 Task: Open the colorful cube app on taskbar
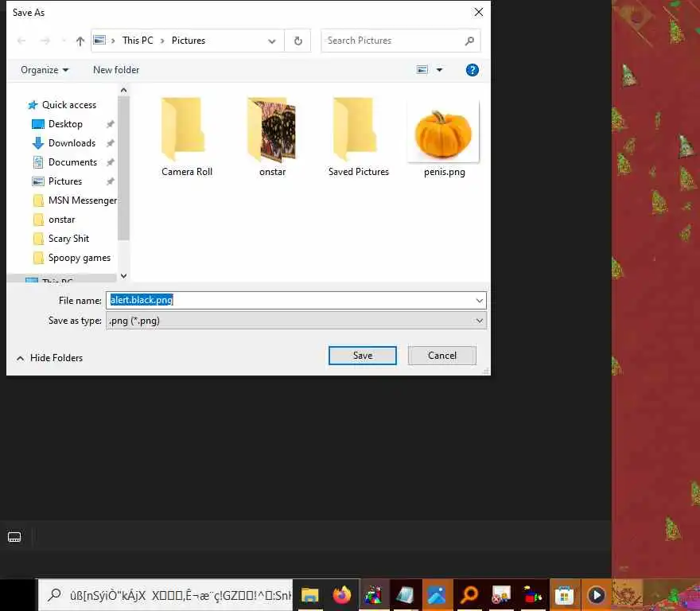373,595
